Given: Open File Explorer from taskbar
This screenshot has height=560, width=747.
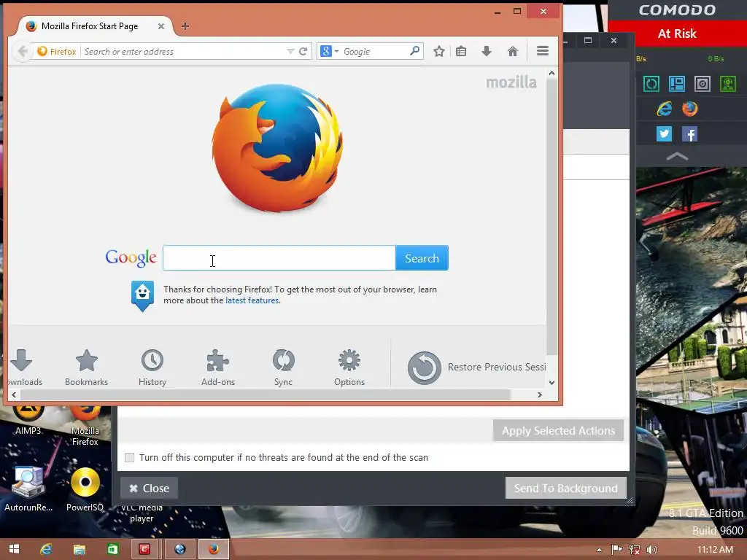Looking at the screenshot, I should tap(79, 549).
